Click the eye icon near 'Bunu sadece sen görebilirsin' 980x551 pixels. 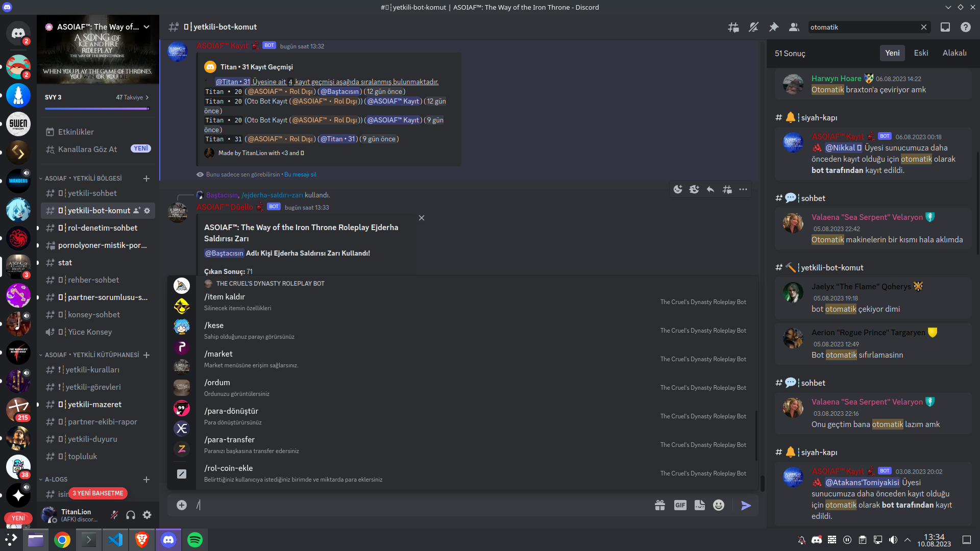[x=200, y=174]
